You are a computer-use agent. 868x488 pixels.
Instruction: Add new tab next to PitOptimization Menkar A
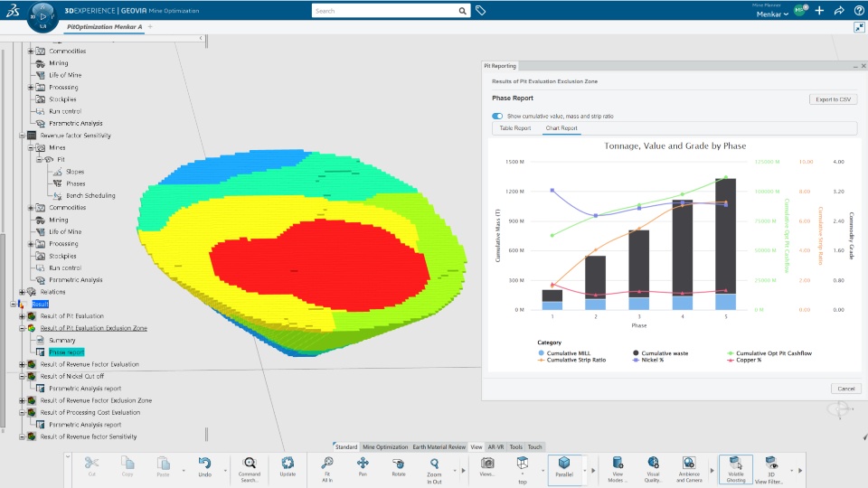pyautogui.click(x=150, y=26)
